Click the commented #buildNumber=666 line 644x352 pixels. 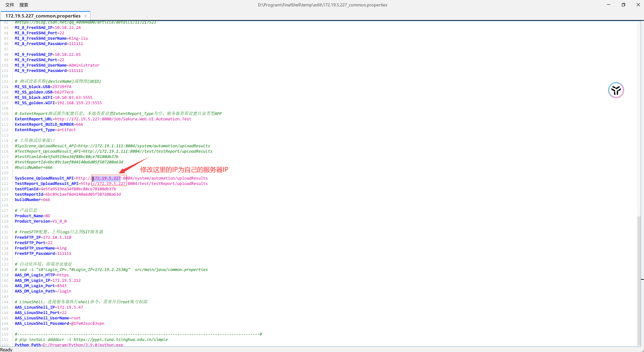tap(34, 167)
